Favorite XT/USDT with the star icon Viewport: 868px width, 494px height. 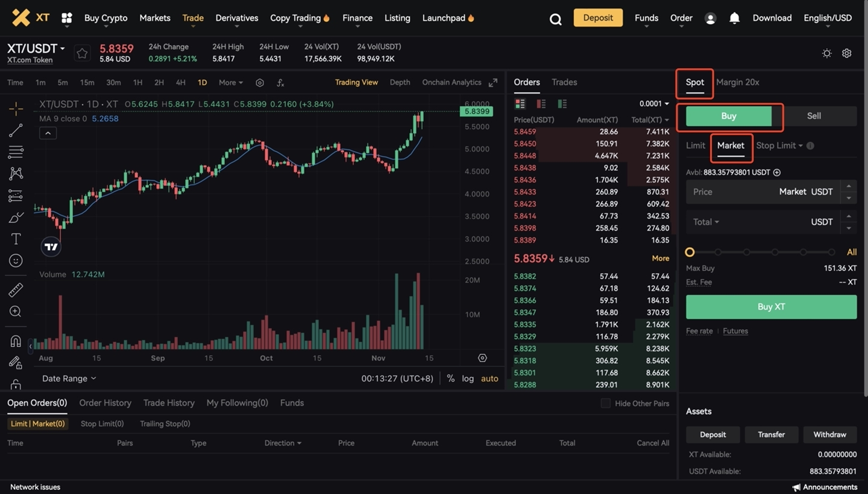tap(82, 54)
